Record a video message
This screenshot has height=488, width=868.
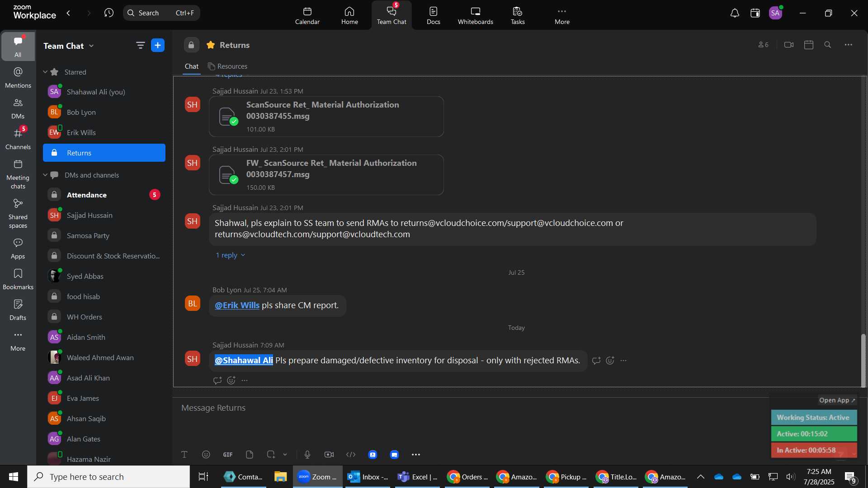329,455
